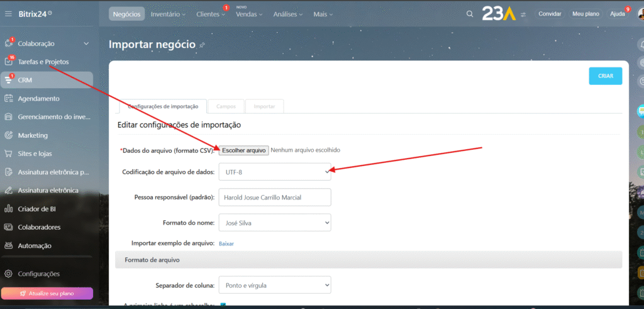
Task: Click the Baixar sample file link
Action: click(226, 243)
